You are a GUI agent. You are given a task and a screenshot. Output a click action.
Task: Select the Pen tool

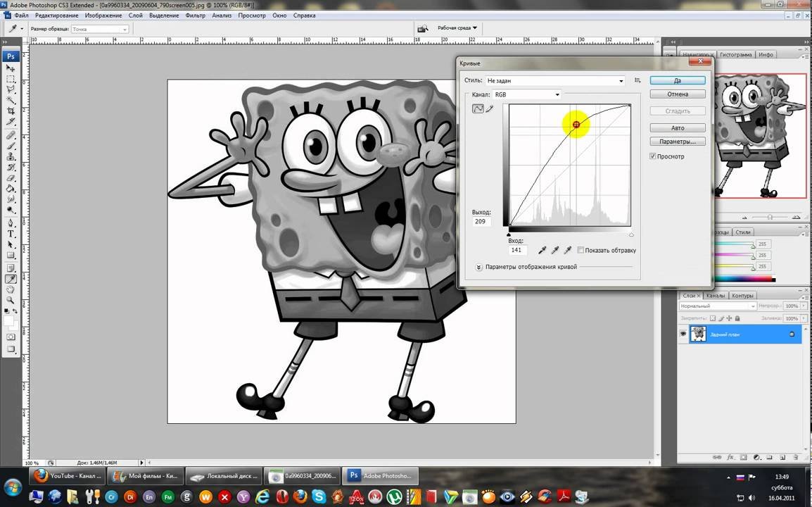11,223
